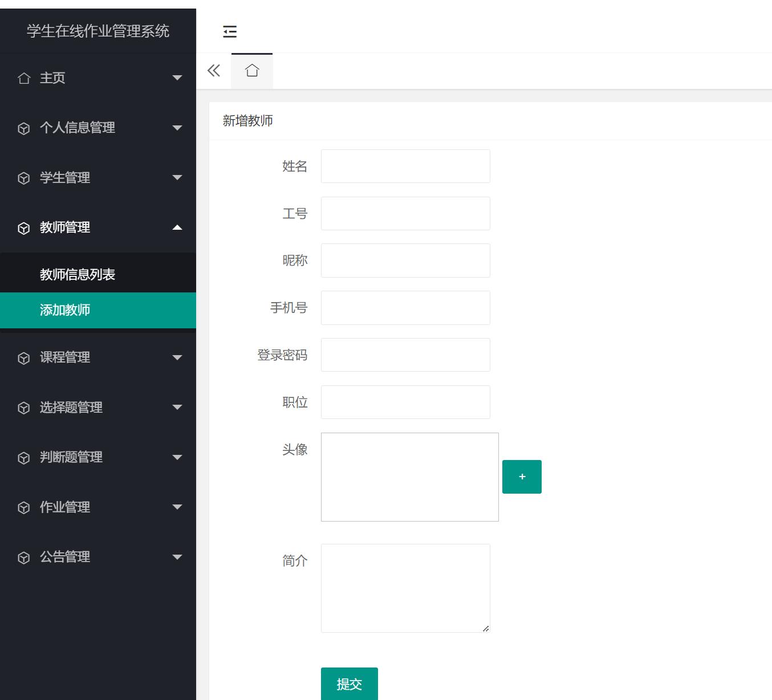Open 教师信息列表 submenu item

[x=98, y=274]
